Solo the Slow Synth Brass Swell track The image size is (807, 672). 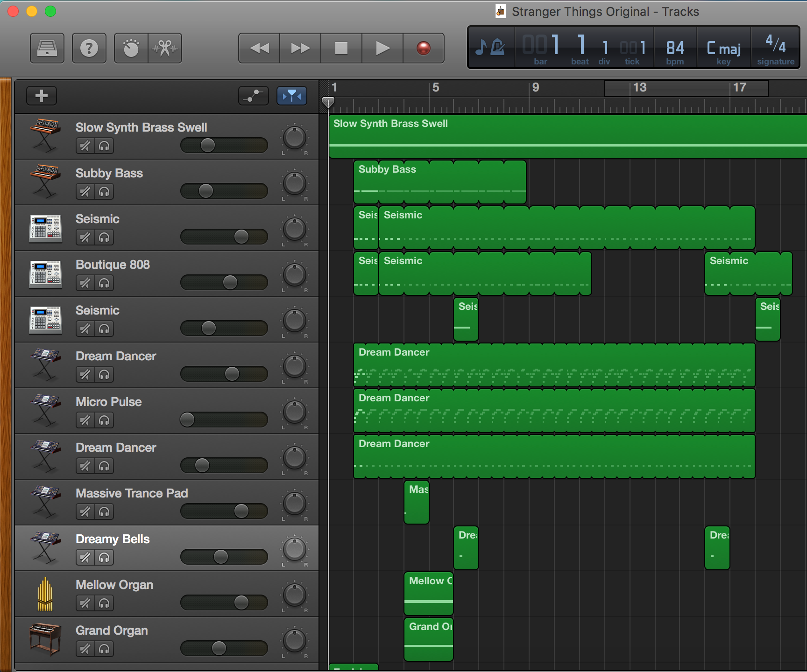point(104,146)
